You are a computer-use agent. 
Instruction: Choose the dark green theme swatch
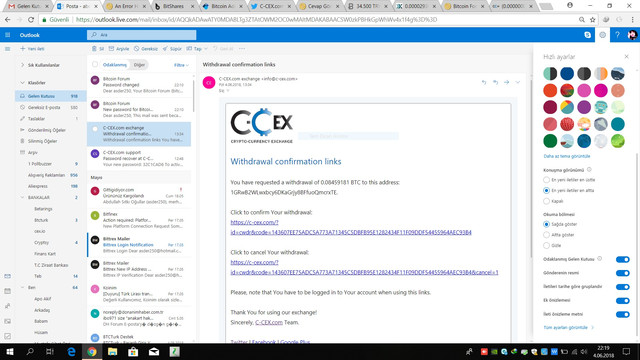click(x=550, y=141)
